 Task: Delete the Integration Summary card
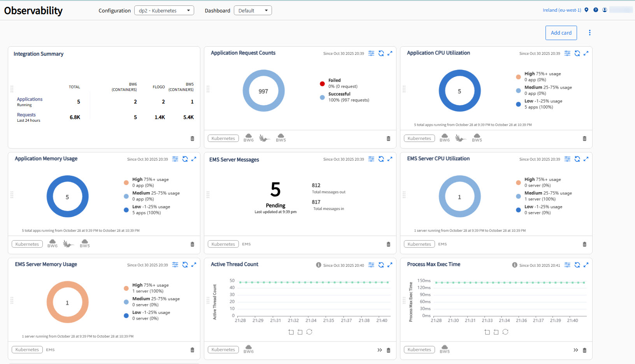pos(192,138)
